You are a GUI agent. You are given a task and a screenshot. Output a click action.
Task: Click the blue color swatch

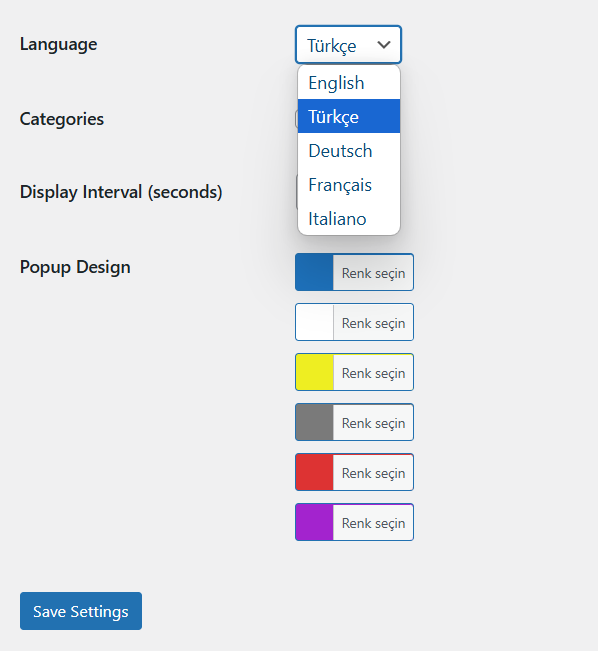(x=314, y=272)
